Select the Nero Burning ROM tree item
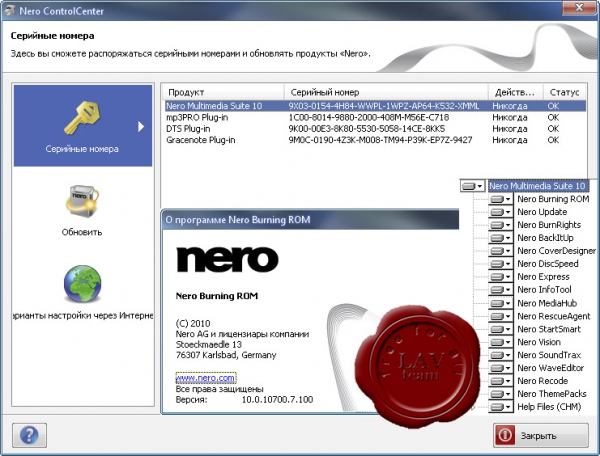The image size is (600, 456). point(553,199)
